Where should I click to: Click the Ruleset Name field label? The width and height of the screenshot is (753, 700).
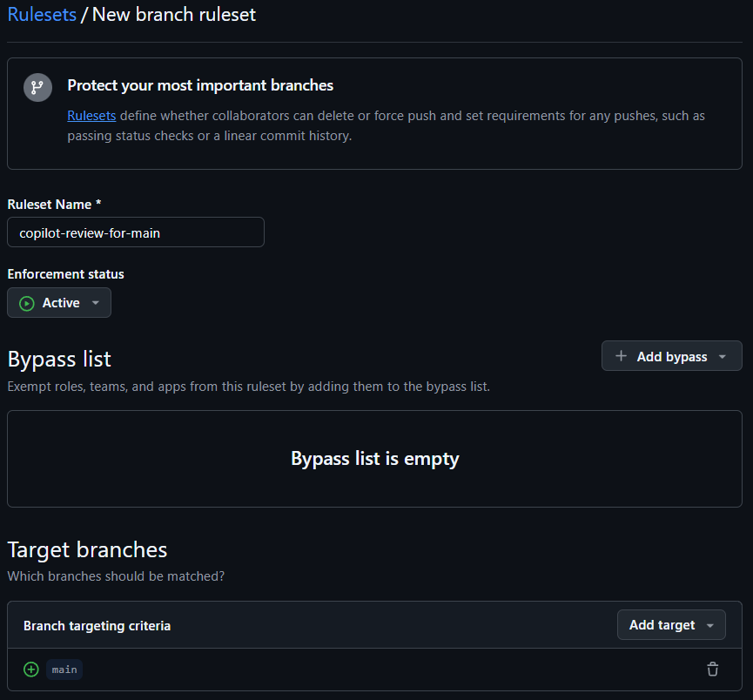pyautogui.click(x=54, y=205)
